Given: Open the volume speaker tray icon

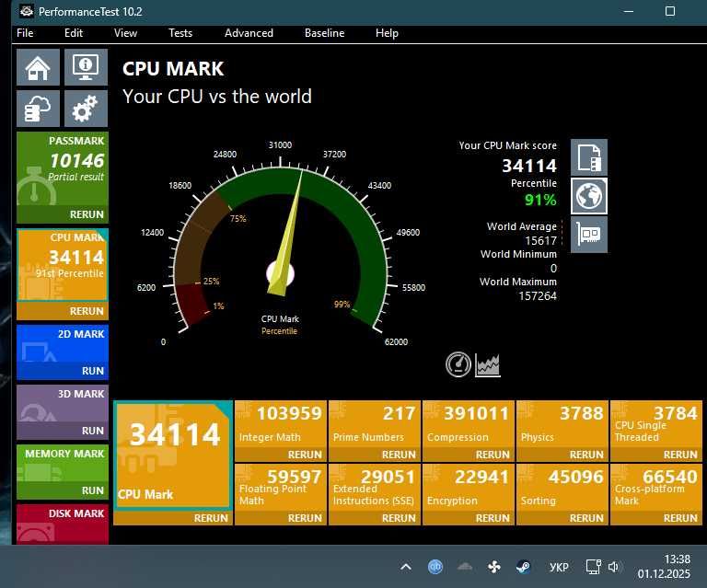Looking at the screenshot, I should point(614,567).
